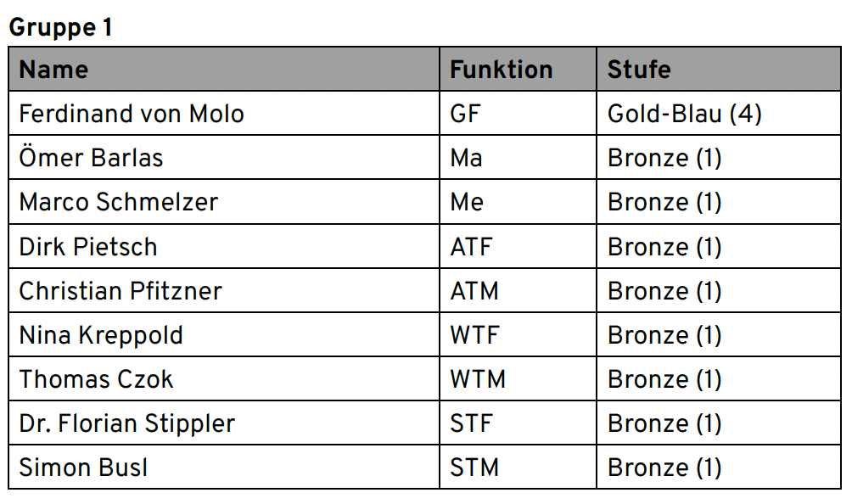Select the Thomas Czok cell

(96, 379)
